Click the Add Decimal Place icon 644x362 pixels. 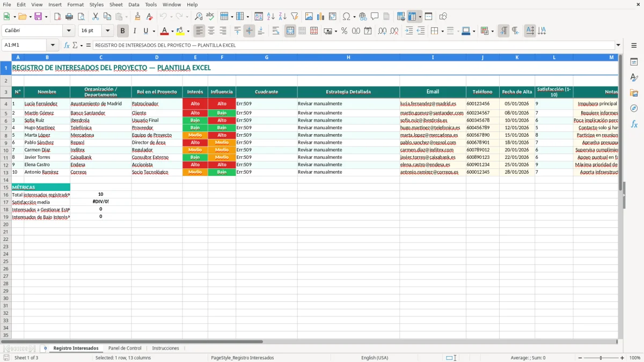coord(383,31)
